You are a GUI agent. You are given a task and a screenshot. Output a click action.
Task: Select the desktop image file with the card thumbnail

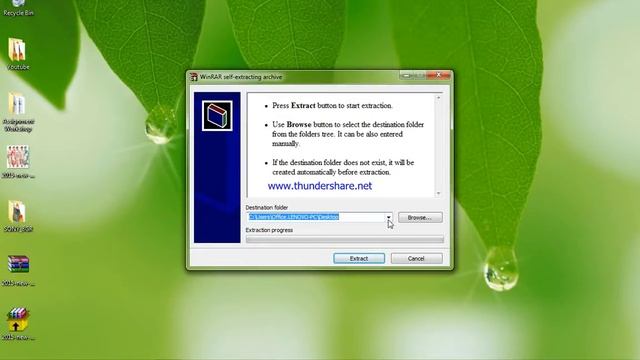pyautogui.click(x=18, y=162)
